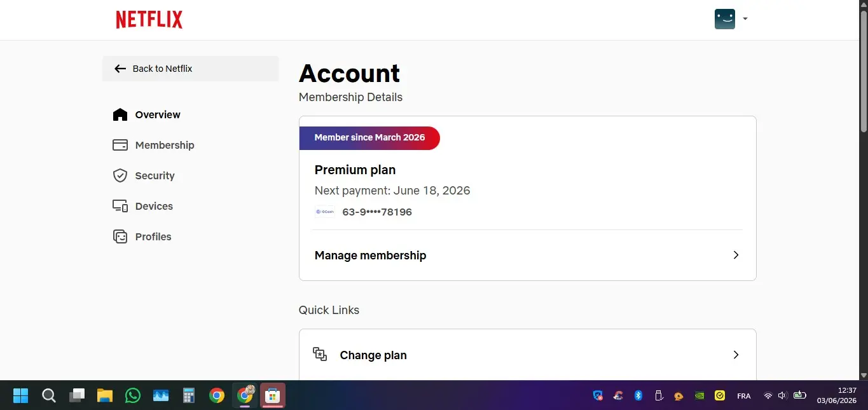Click the Bluetooth tray icon
Viewport: 868px width, 410px height.
pyautogui.click(x=638, y=395)
